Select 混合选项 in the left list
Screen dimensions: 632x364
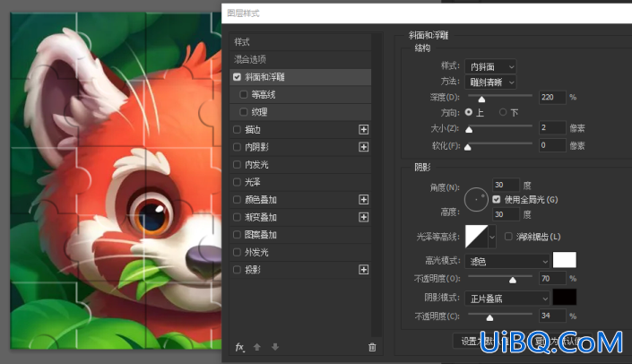pyautogui.click(x=300, y=60)
